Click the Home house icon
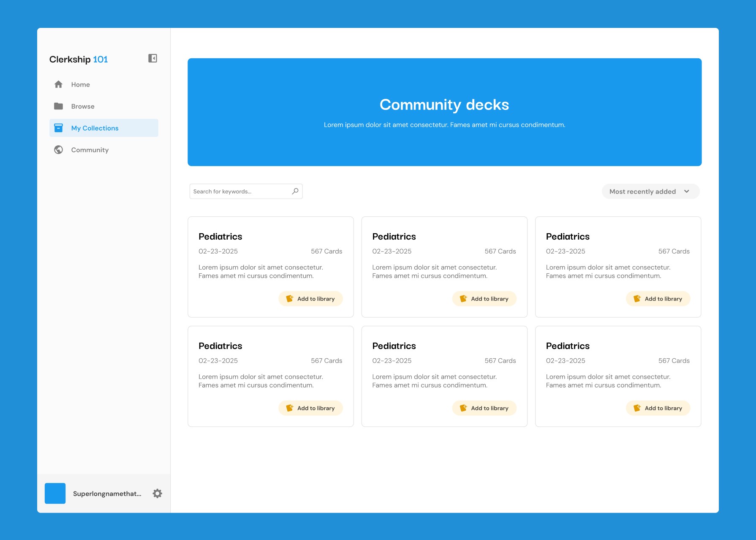The image size is (756, 540). tap(59, 85)
